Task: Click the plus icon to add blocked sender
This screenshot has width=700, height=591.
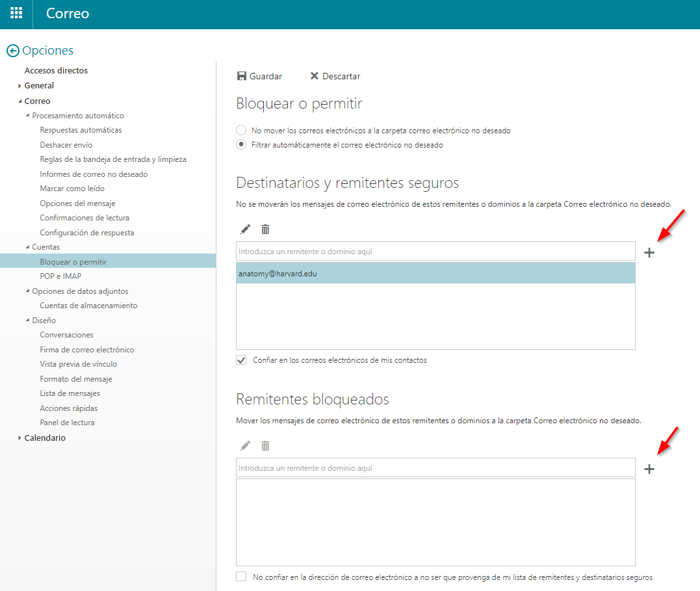Action: pos(649,469)
